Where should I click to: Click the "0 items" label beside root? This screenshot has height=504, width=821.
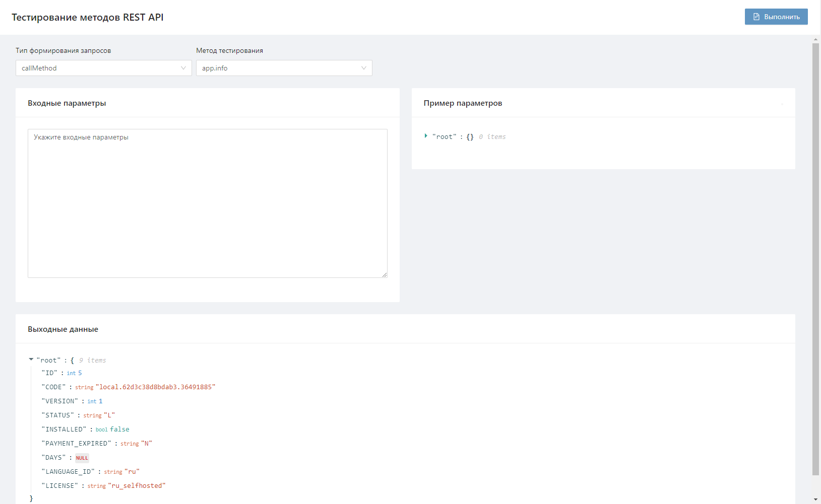click(492, 137)
